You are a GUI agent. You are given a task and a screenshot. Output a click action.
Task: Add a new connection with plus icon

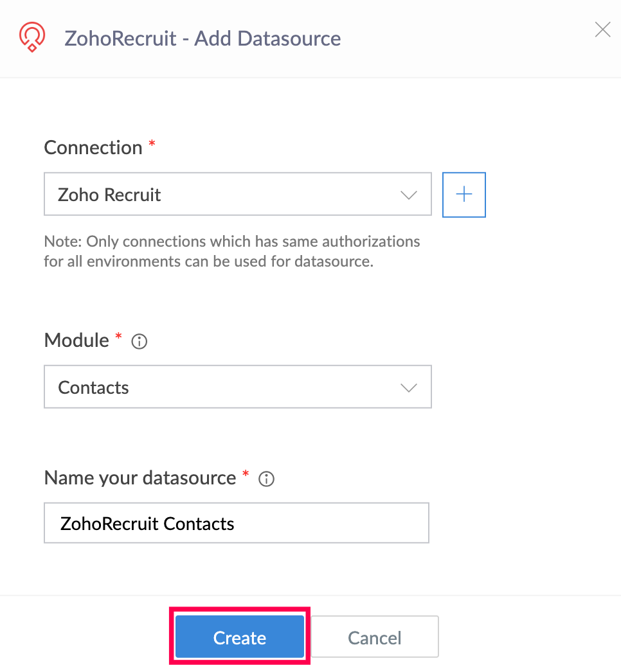(x=464, y=195)
